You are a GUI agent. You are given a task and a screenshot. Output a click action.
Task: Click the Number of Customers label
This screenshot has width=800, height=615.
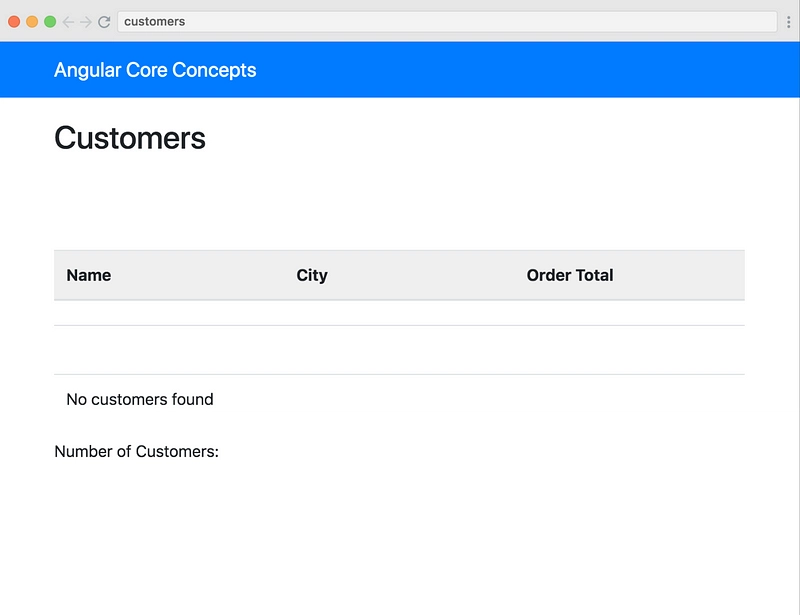coord(136,451)
